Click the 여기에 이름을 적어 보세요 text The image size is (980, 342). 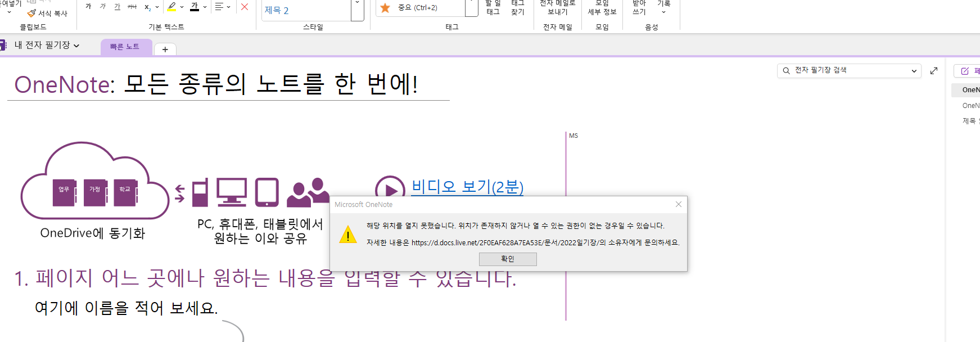[x=126, y=308]
